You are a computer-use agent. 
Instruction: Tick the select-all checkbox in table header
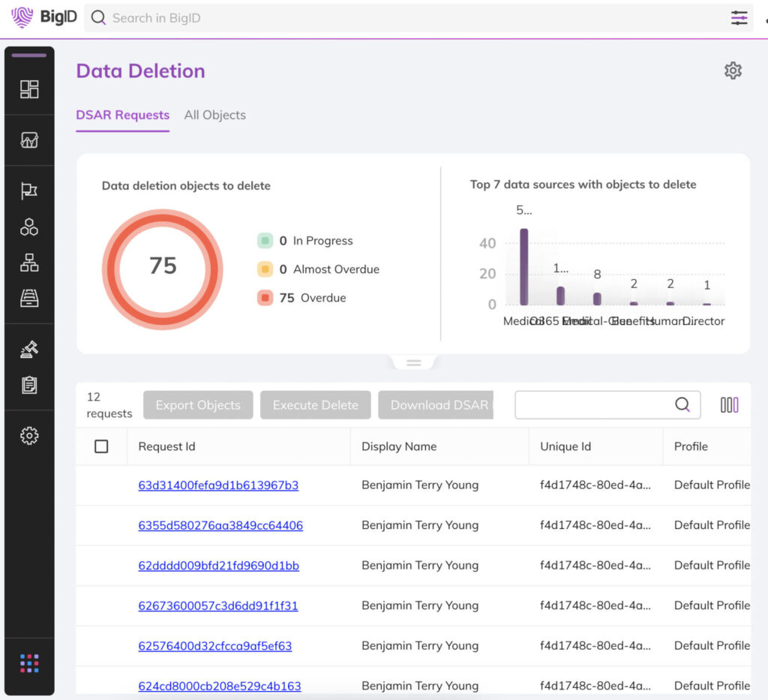(101, 446)
